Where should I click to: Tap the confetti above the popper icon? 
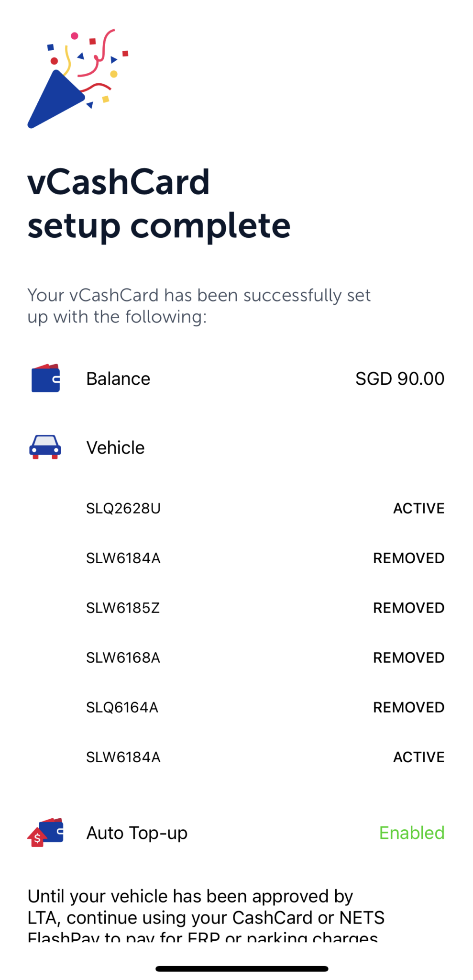pyautogui.click(x=91, y=53)
